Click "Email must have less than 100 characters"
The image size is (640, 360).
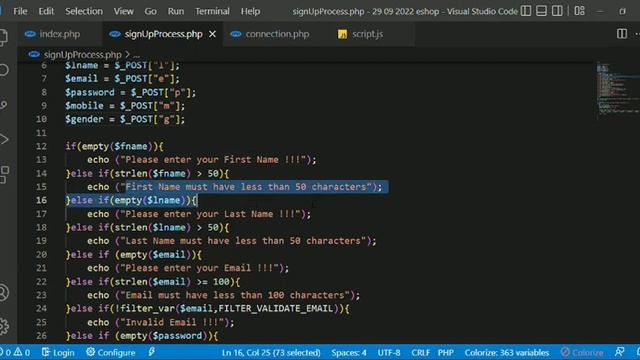[x=235, y=295]
